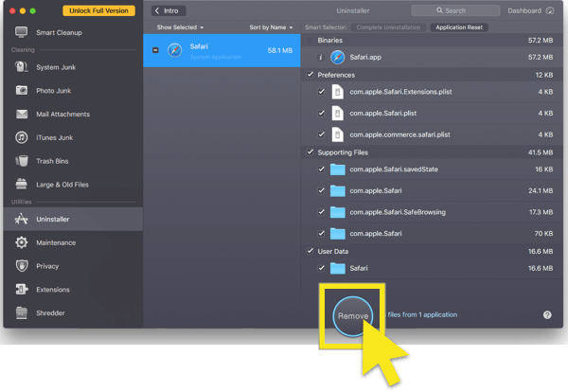Open help with the question mark icon

[x=547, y=315]
